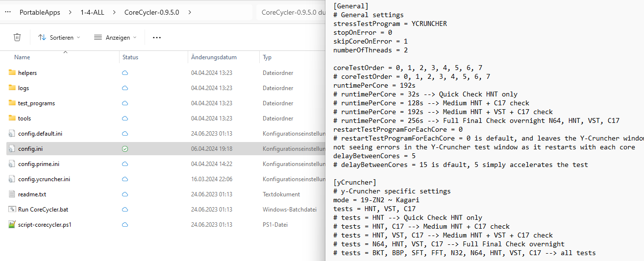
Task: Click cloud status icon for config.default.ini
Action: point(125,134)
